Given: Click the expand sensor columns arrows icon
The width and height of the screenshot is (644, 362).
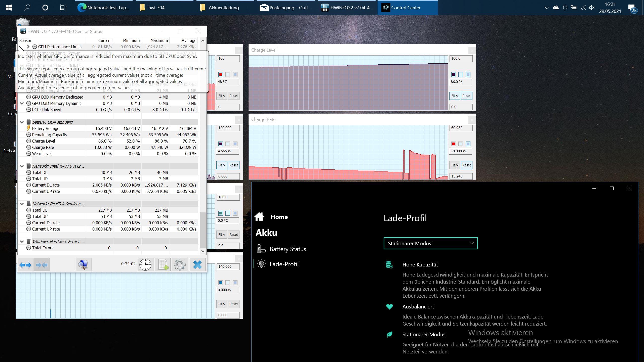Looking at the screenshot, I should point(25,265).
